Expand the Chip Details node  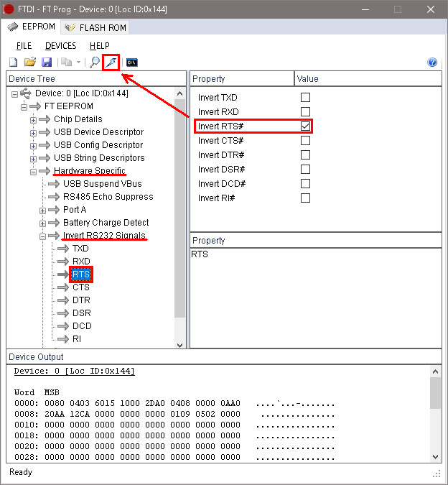point(33,120)
